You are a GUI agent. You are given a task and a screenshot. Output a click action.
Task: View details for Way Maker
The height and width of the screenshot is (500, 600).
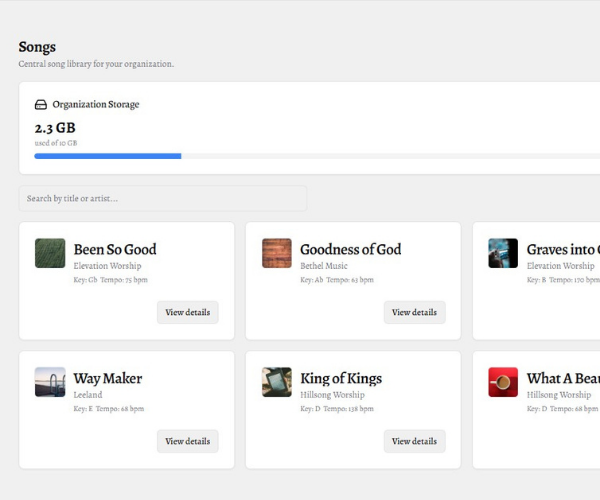pos(188,441)
